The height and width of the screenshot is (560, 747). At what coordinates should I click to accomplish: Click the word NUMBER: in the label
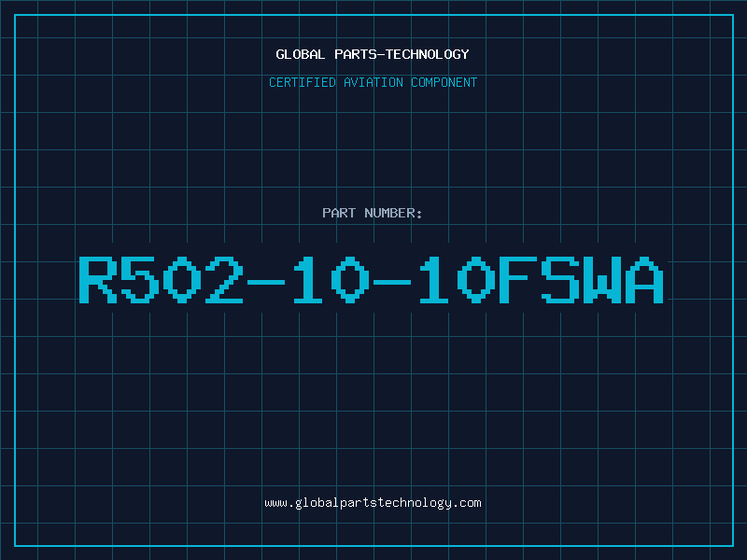(393, 213)
